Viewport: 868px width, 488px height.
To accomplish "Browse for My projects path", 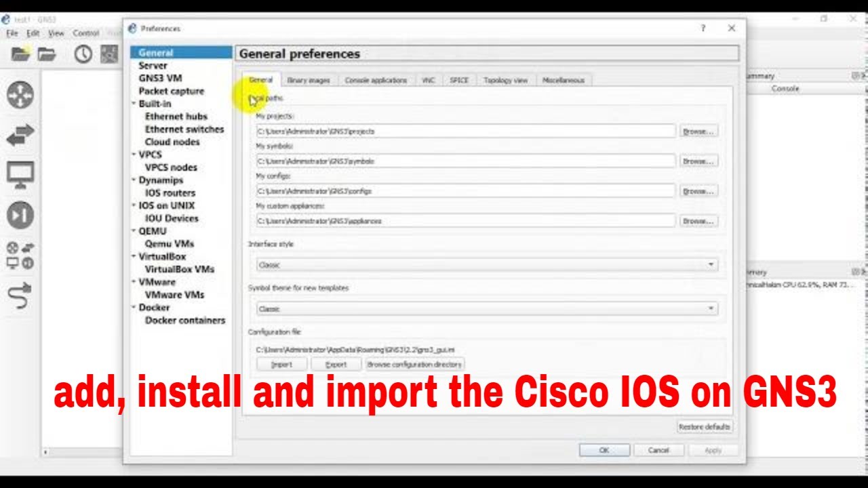I will (x=698, y=131).
